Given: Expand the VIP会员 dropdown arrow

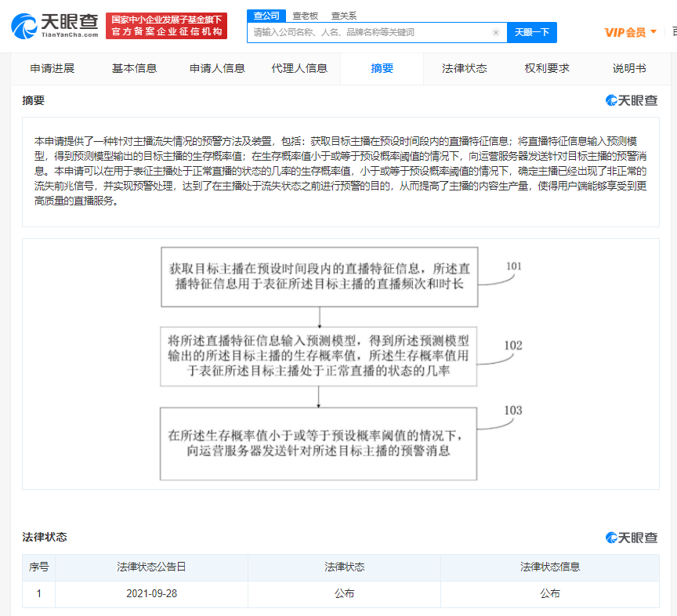Looking at the screenshot, I should tap(653, 31).
